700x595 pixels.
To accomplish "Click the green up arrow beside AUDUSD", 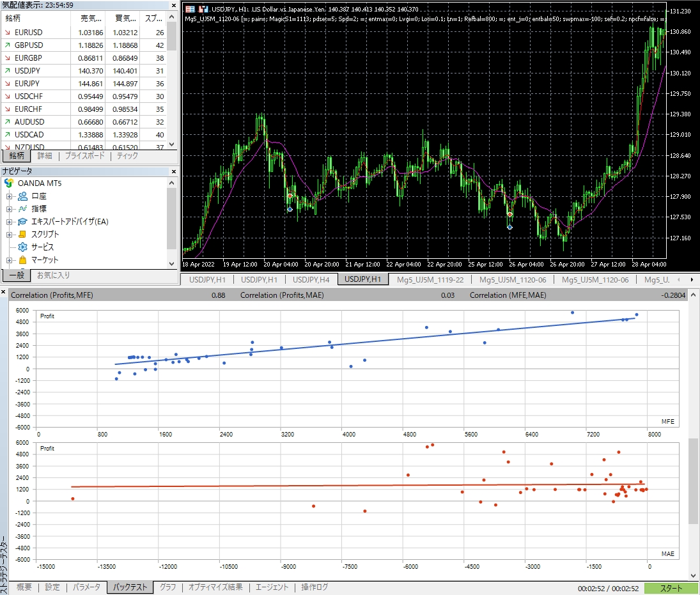I will click(8, 122).
